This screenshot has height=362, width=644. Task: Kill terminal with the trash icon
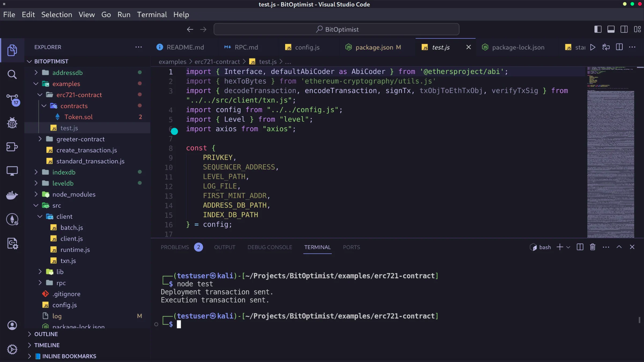click(x=593, y=247)
